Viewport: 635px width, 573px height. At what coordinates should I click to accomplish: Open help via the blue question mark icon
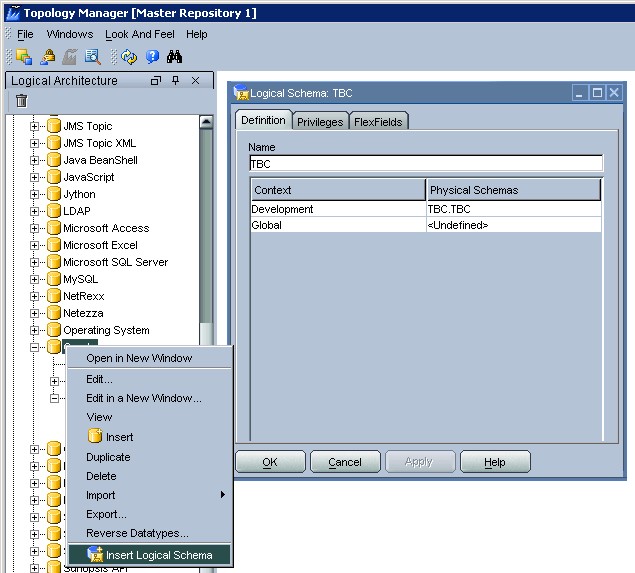pos(152,57)
